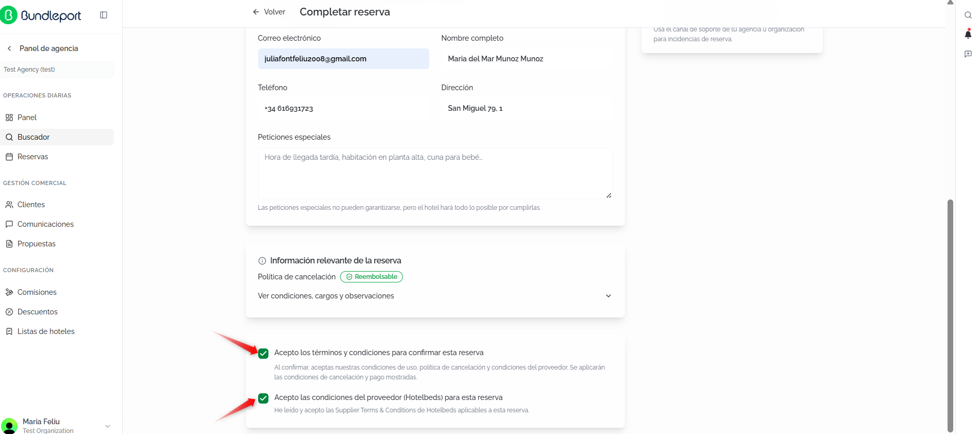Open the Test Agency (test) selector

(57, 70)
